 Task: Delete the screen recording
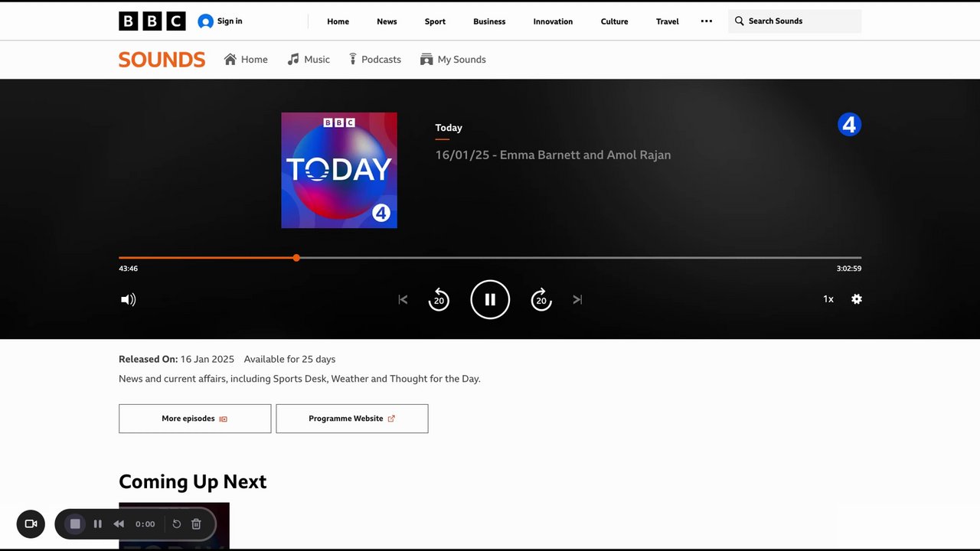(196, 524)
